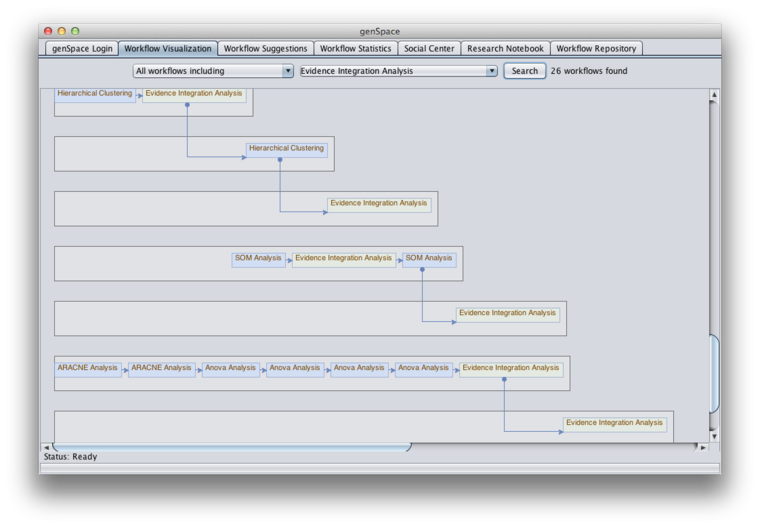Select the Workflow Repository tab

pos(595,48)
